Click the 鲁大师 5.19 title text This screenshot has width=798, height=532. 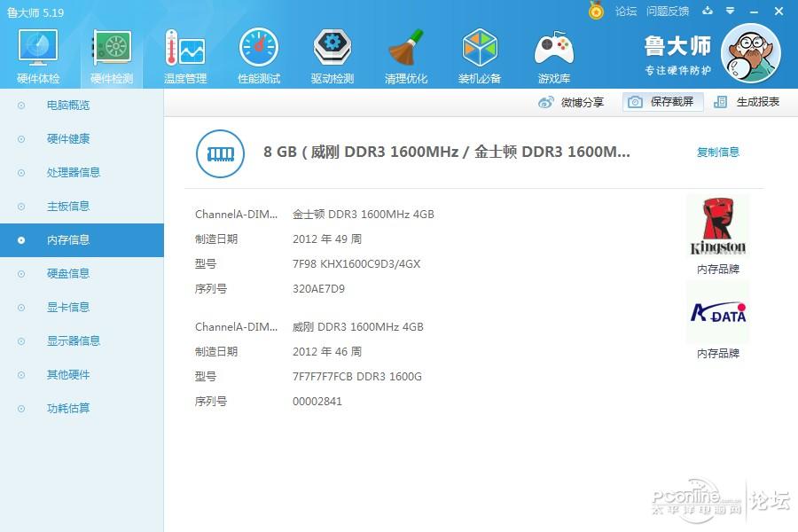point(35,12)
